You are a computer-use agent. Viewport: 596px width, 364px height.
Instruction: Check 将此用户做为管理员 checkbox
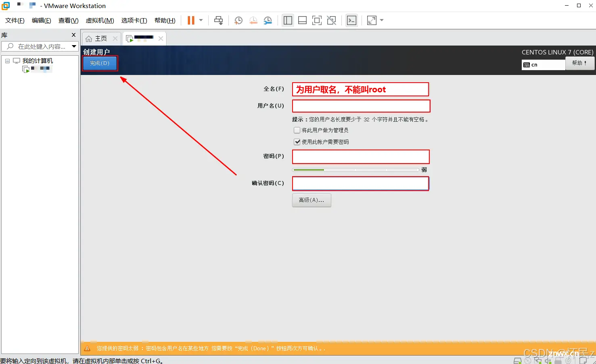297,130
